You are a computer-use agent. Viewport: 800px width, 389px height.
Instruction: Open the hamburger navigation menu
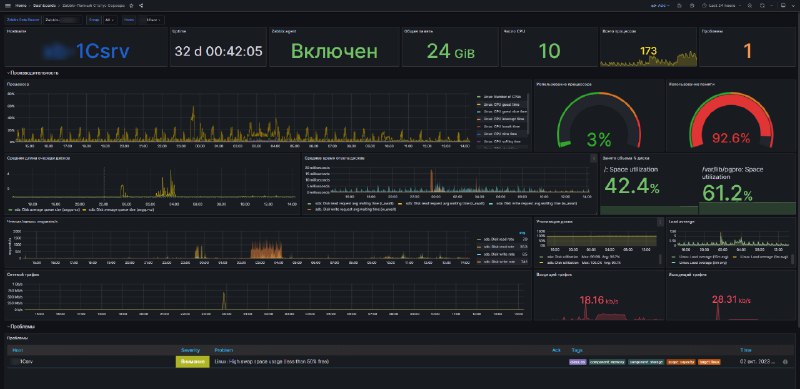point(8,5)
